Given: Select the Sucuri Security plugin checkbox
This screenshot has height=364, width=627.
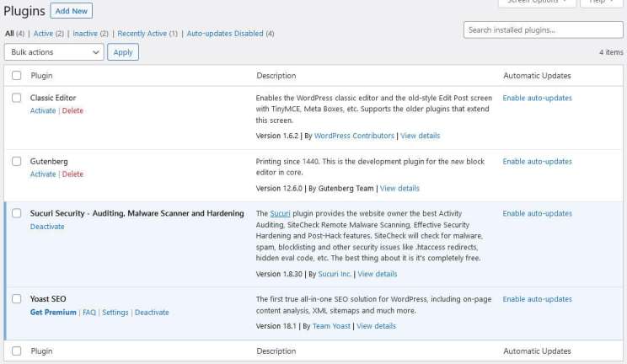Looking at the screenshot, I should point(16,213).
